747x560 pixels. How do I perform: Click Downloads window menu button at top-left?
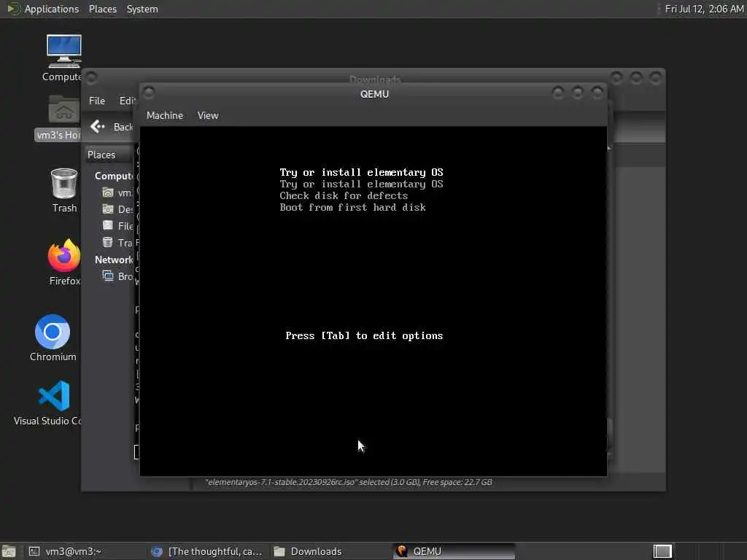click(x=91, y=77)
